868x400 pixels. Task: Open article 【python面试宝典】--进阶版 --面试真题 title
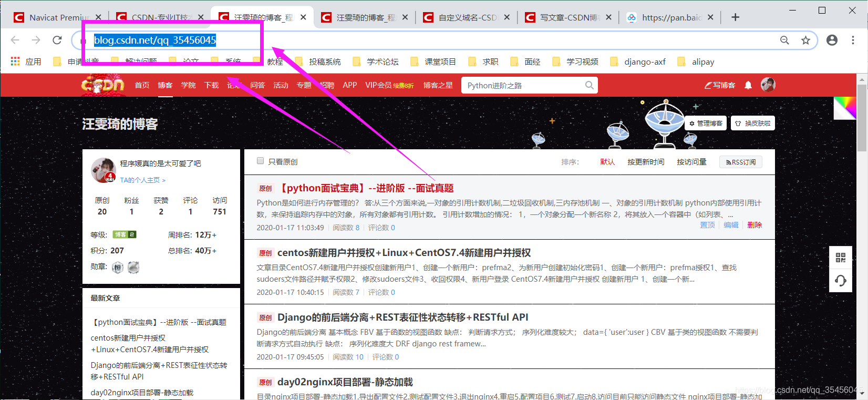(x=366, y=188)
